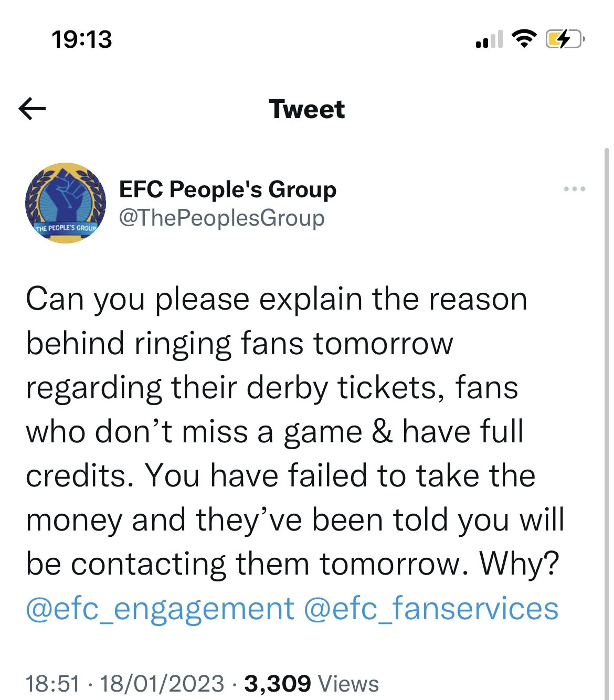
Task: Open the @efc_fanservices mention
Action: (x=431, y=609)
